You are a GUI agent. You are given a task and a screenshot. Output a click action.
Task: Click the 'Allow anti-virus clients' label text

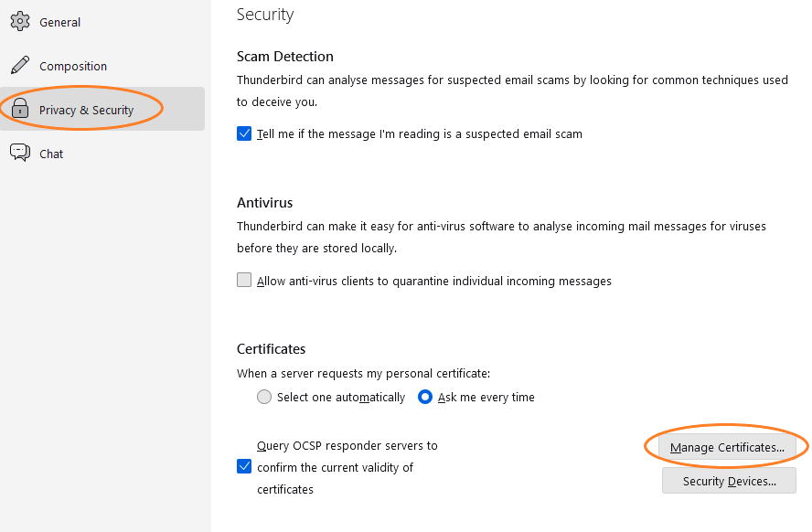[x=433, y=281]
